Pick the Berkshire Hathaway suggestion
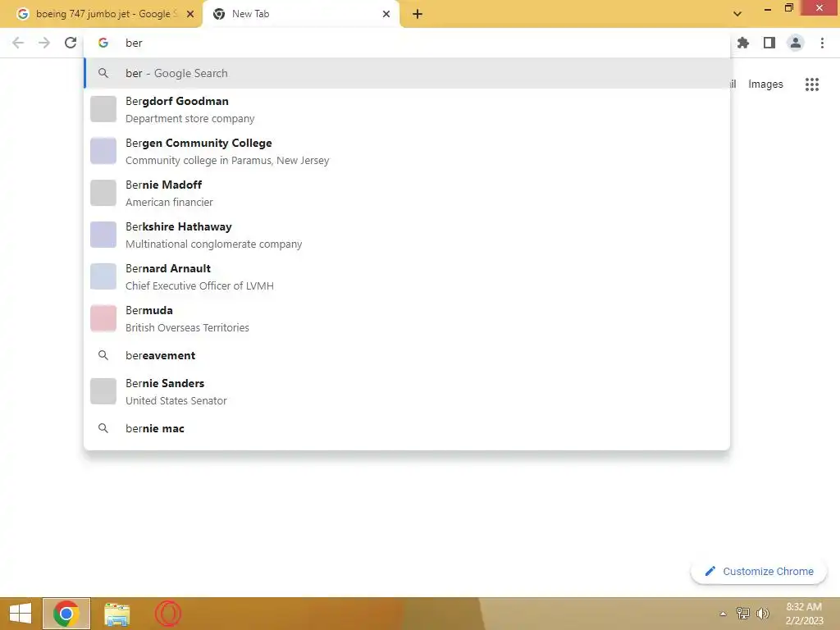The width and height of the screenshot is (840, 630). [407, 235]
